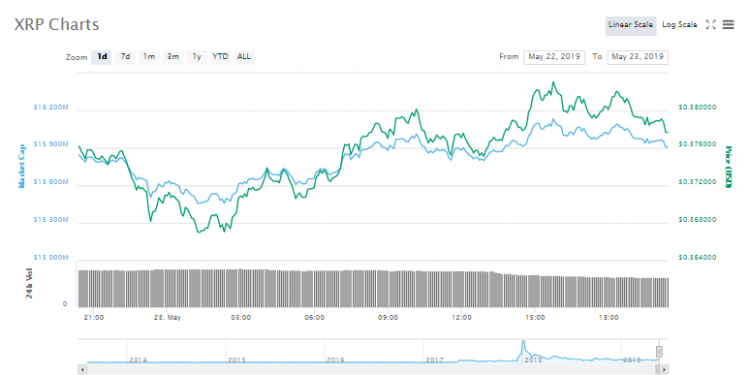Click the $0.872000 price label
The image size is (750, 375).
click(x=697, y=182)
